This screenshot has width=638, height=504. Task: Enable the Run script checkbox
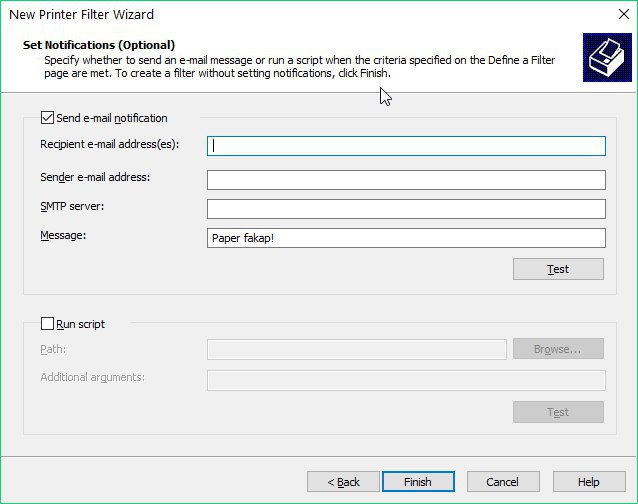[47, 324]
